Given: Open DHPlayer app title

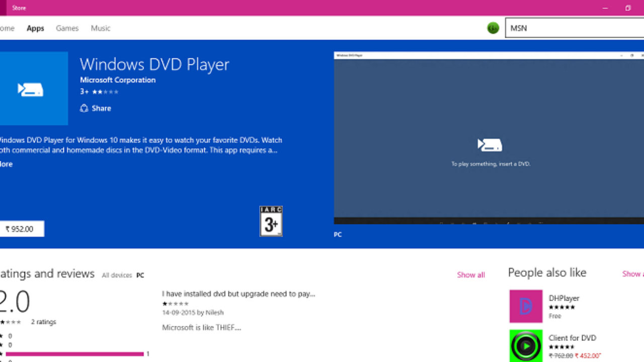Looking at the screenshot, I should 564,298.
